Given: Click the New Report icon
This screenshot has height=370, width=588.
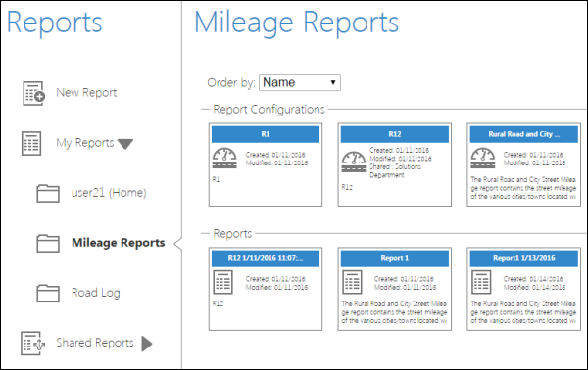Looking at the screenshot, I should pos(34,93).
